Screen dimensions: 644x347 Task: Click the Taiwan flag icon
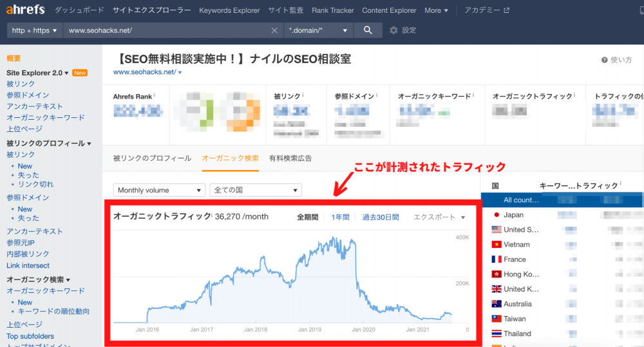497,319
